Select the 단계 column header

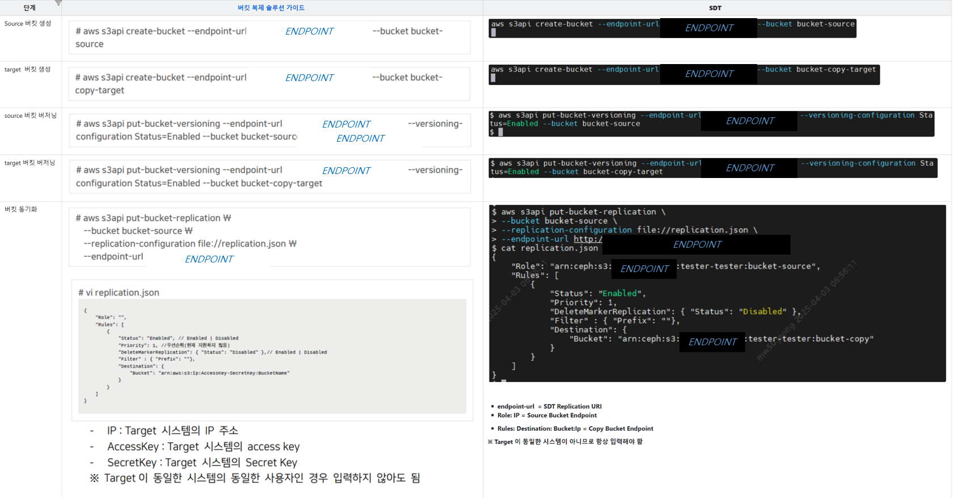[x=29, y=8]
